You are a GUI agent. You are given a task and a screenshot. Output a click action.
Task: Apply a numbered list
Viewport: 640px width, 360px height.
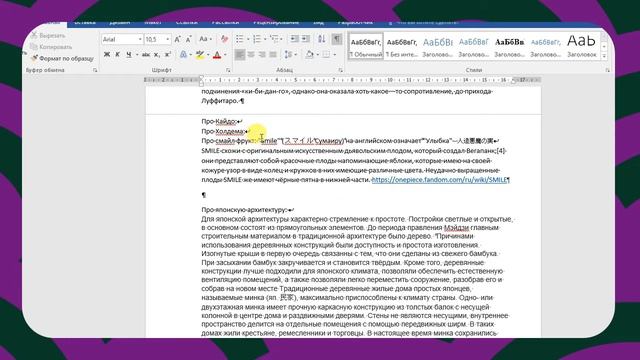coord(257,39)
